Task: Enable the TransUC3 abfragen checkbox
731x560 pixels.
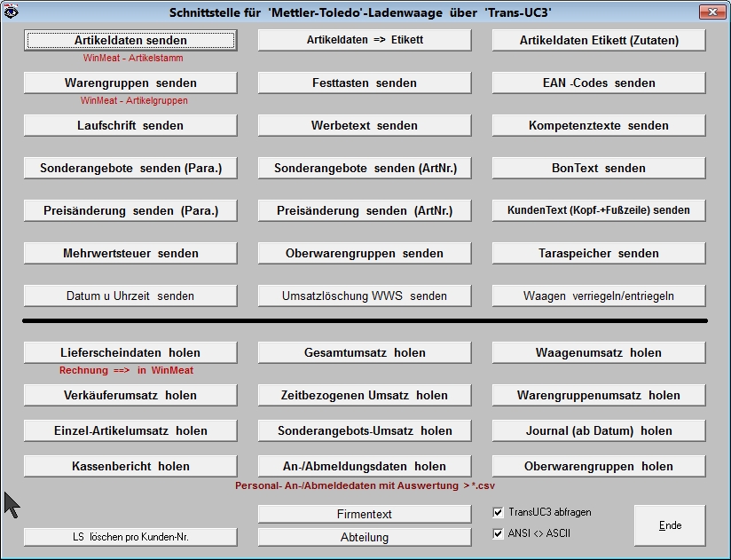Action: coord(498,512)
